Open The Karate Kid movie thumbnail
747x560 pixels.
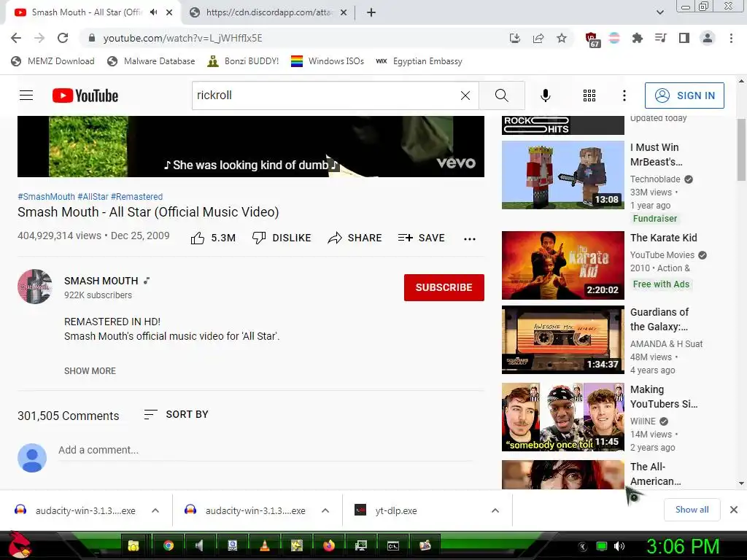562,265
